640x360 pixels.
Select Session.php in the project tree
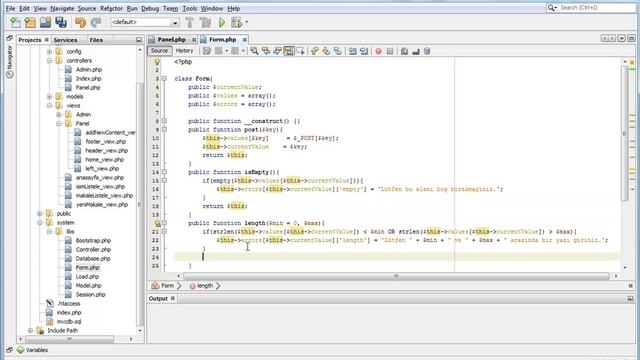[90, 294]
